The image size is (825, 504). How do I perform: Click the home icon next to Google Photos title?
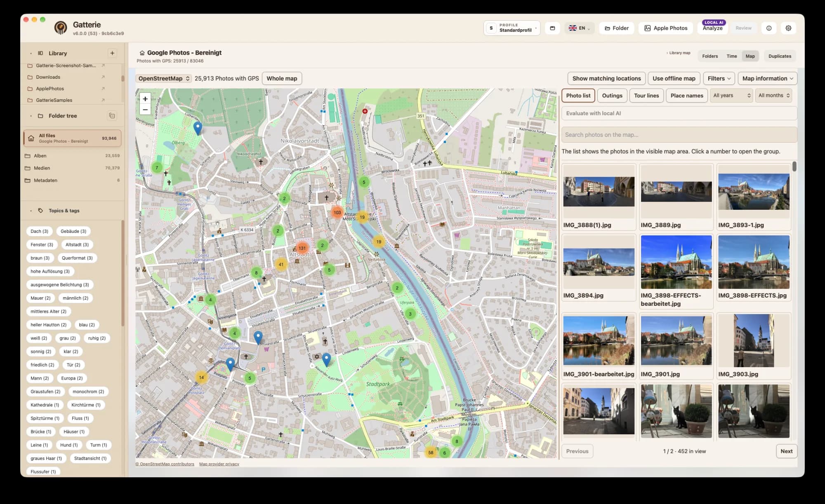(x=142, y=53)
